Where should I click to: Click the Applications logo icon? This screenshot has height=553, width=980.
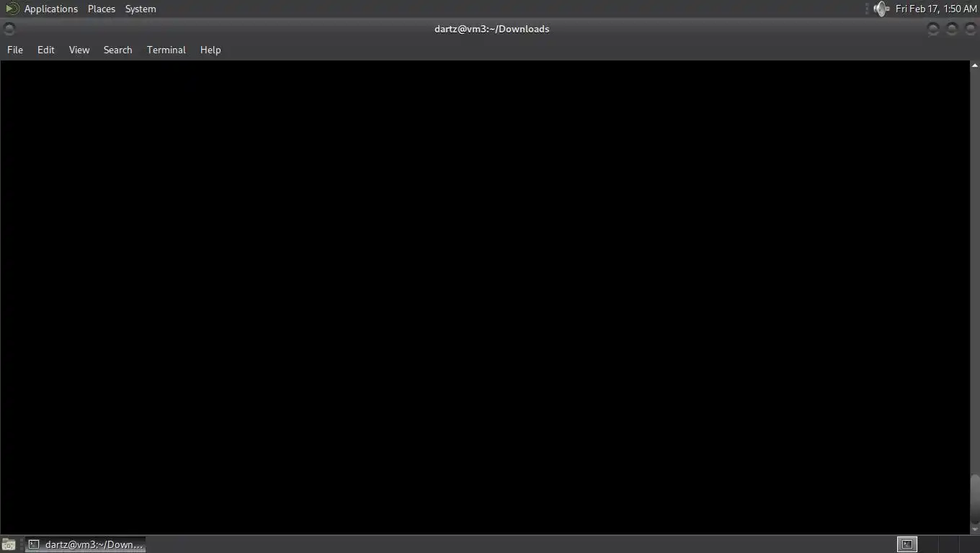point(12,9)
